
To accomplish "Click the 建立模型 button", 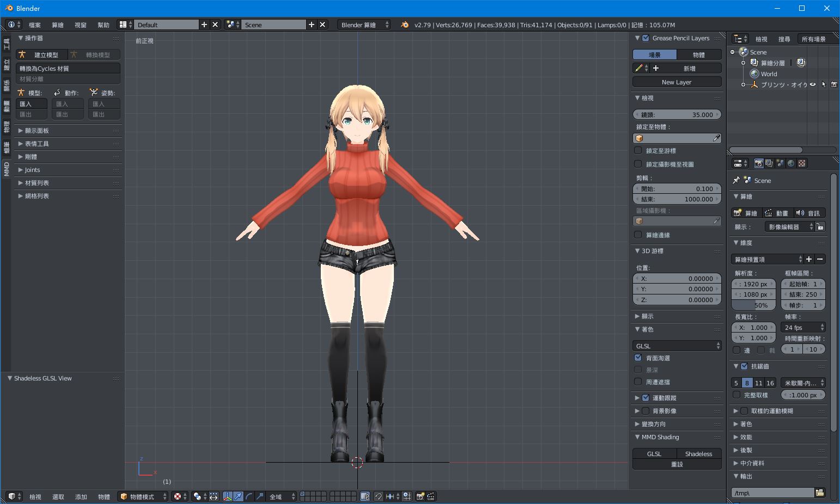I will pyautogui.click(x=41, y=54).
